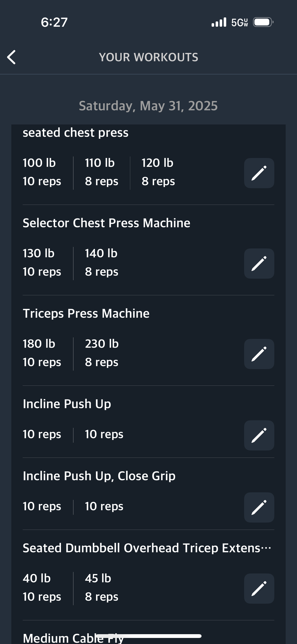Tap the cellular signal strength bars
Viewport: 297px width, 644px height.
click(219, 22)
